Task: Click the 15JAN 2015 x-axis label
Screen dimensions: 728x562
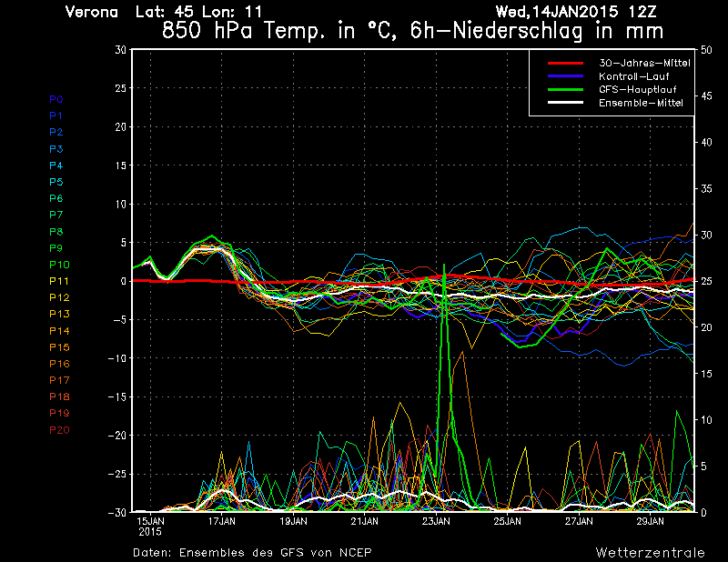Action: click(150, 527)
